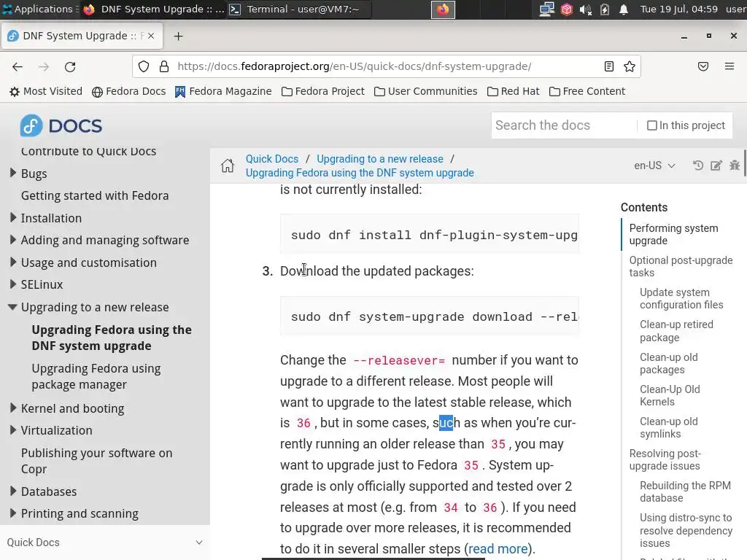The width and height of the screenshot is (747, 560).
Task: Open the Fedora Magazine bookmark
Action: (x=223, y=91)
